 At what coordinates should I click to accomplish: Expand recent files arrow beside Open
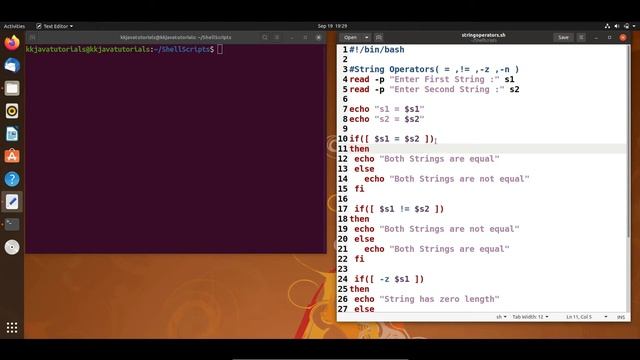(x=367, y=37)
